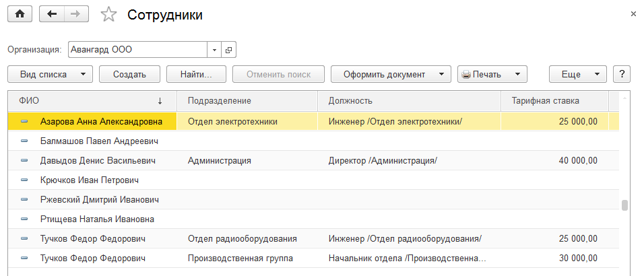Click the row icon of Давыдов Денис Васильевич
Screen dimensions: 644x276
25,161
